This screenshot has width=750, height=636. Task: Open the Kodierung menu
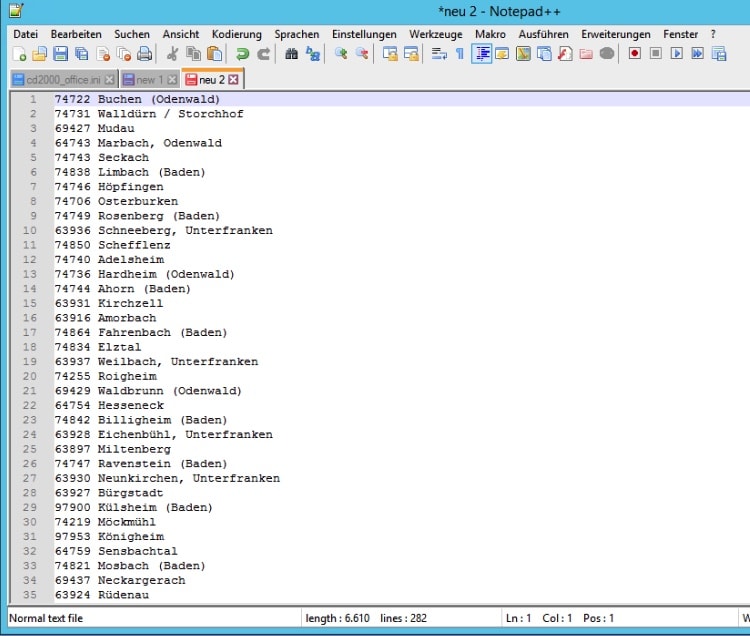tap(237, 34)
